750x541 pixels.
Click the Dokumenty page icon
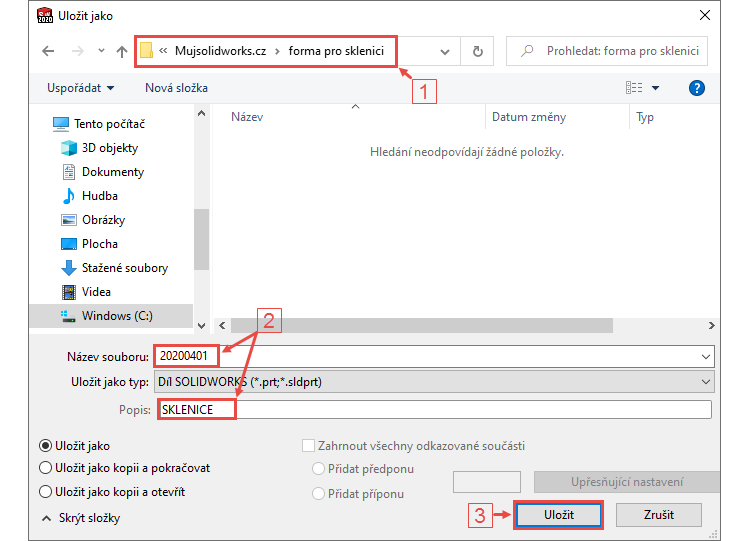(69, 172)
